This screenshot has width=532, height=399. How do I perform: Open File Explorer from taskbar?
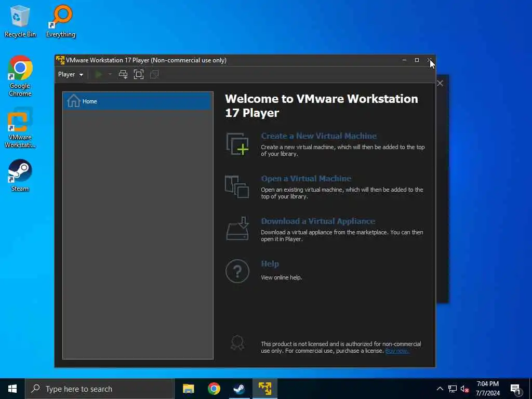tap(188, 389)
